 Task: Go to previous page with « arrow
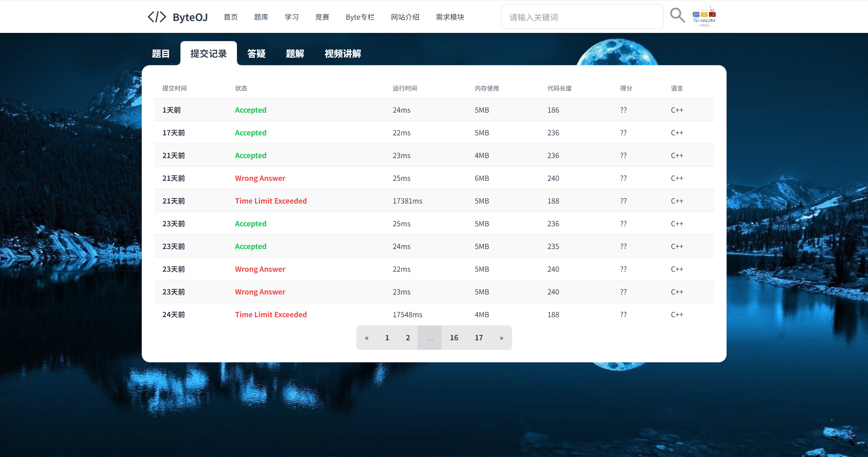[367, 338]
